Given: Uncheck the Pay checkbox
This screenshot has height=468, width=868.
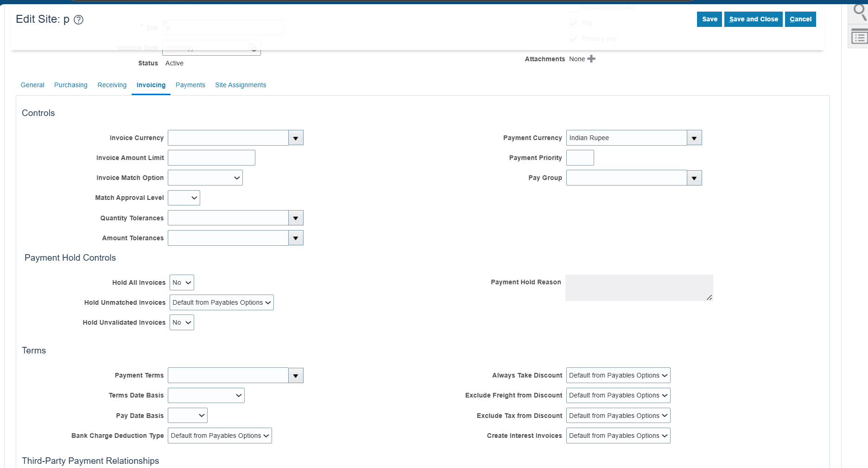Looking at the screenshot, I should coord(573,23).
